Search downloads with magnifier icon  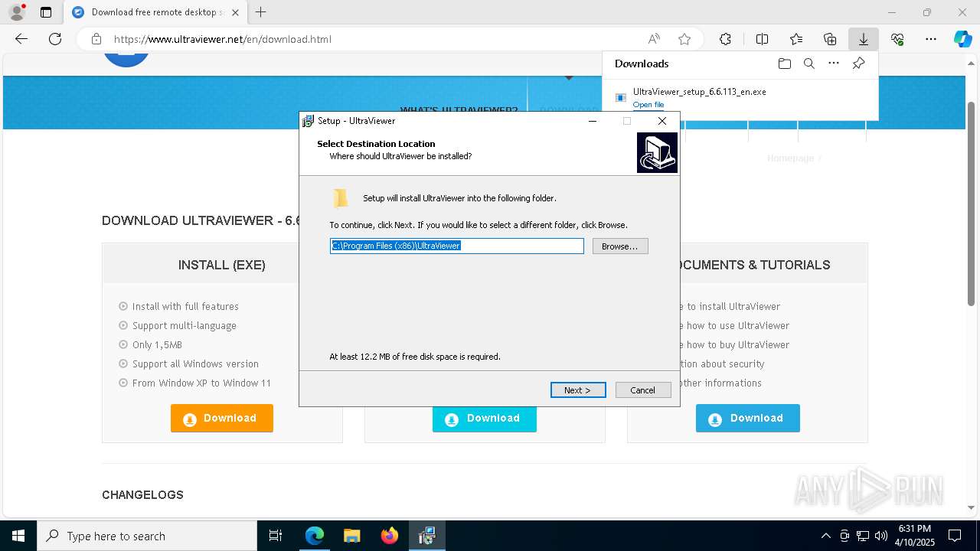point(808,64)
